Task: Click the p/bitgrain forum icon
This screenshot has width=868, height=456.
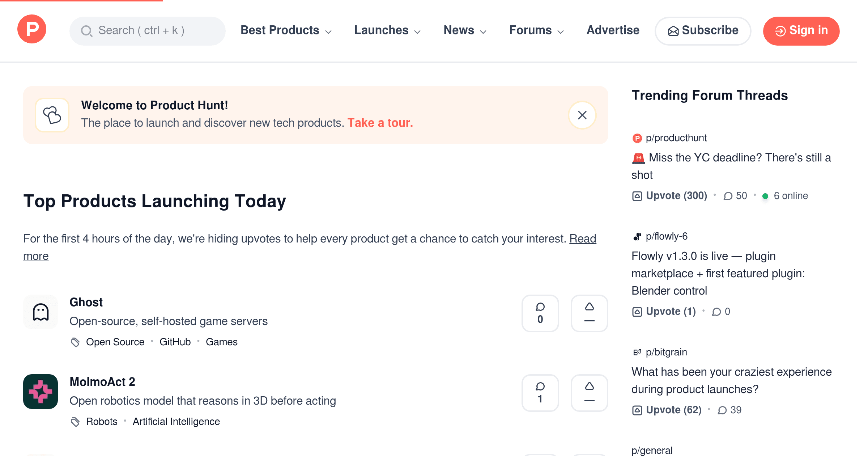Action: tap(637, 352)
